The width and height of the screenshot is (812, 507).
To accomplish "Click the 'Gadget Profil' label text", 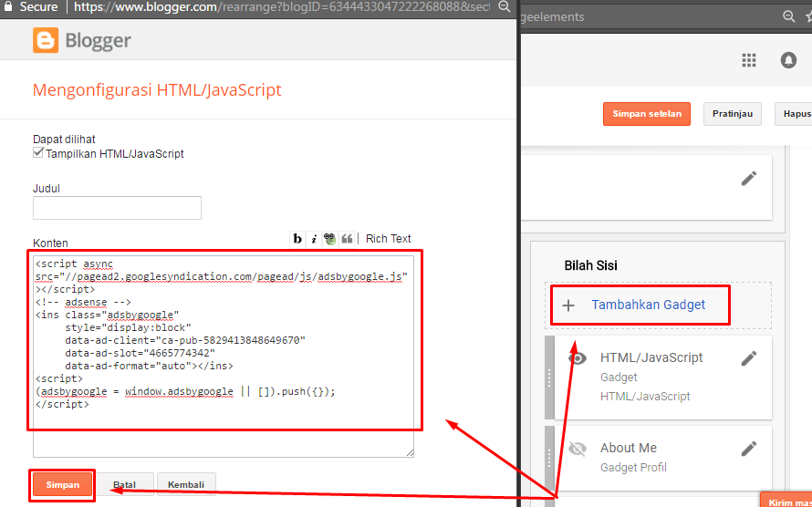I will coord(633,468).
